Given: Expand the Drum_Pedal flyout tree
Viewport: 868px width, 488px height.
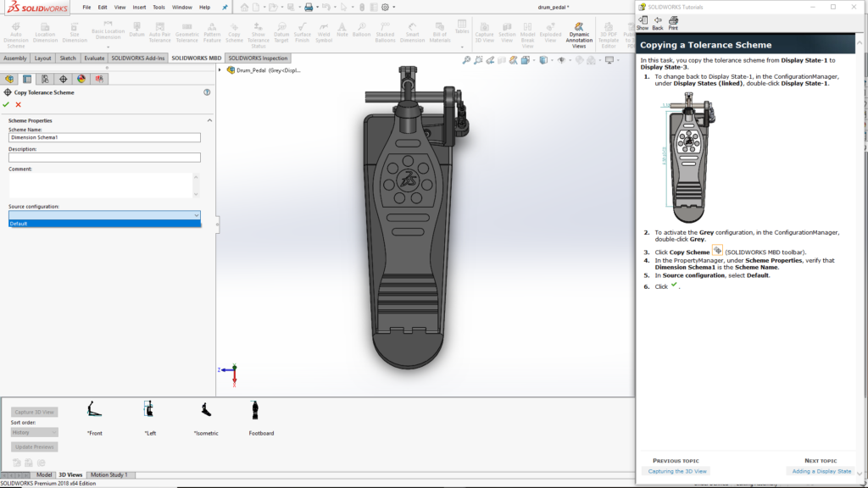Looking at the screenshot, I should coord(220,70).
